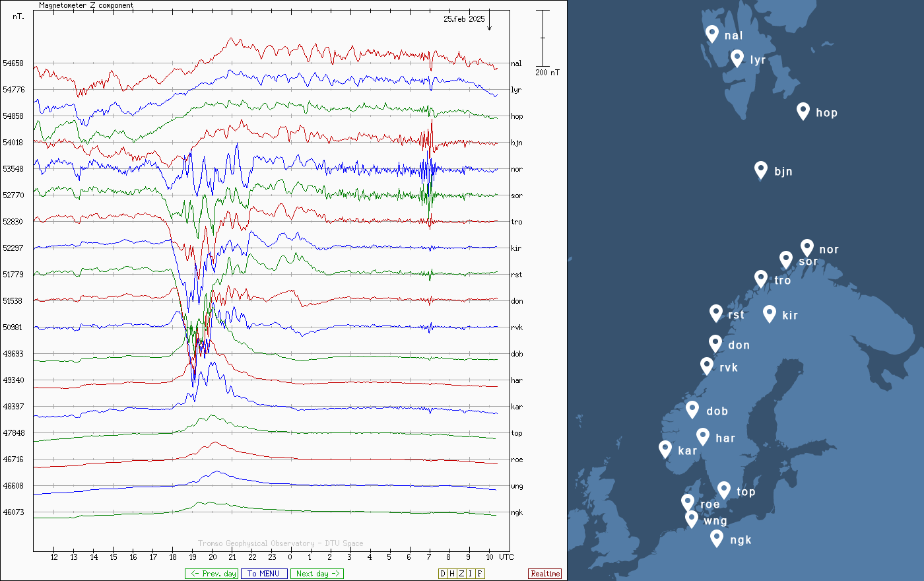
Task: Click the nal station map pin
Action: 711,33
